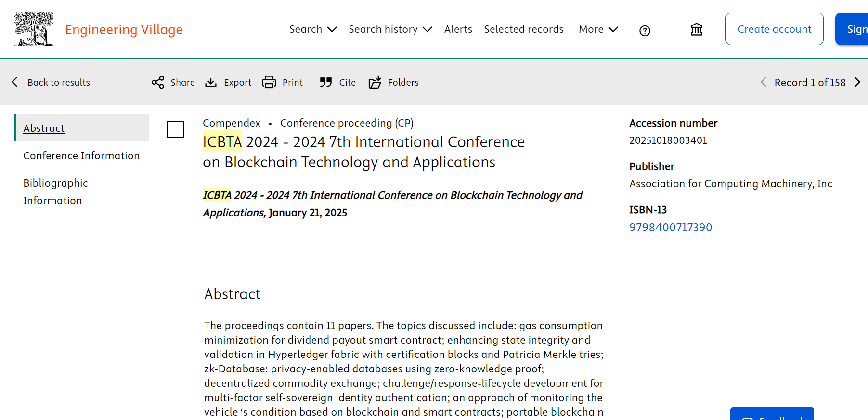Click the Feedback button at bottom
868x420 pixels.
pos(772,414)
